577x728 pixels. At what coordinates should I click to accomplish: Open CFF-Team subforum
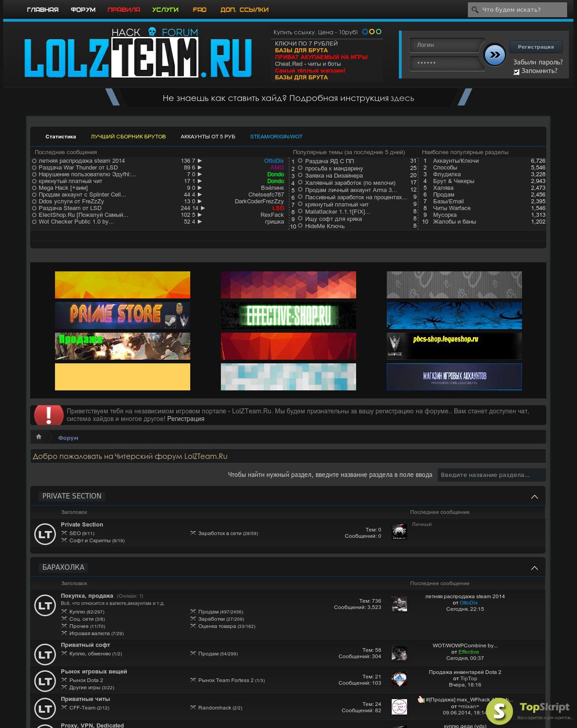point(82,708)
